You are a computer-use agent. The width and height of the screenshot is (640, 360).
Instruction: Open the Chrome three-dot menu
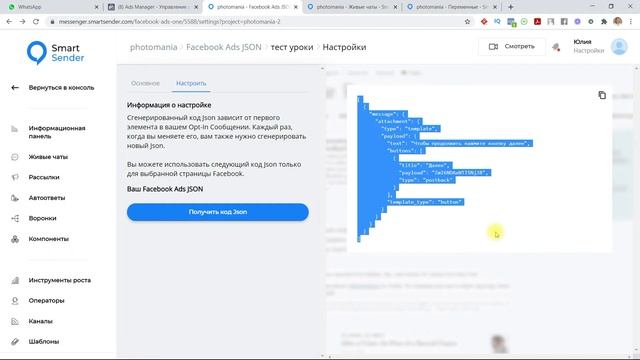pyautogui.click(x=631, y=22)
